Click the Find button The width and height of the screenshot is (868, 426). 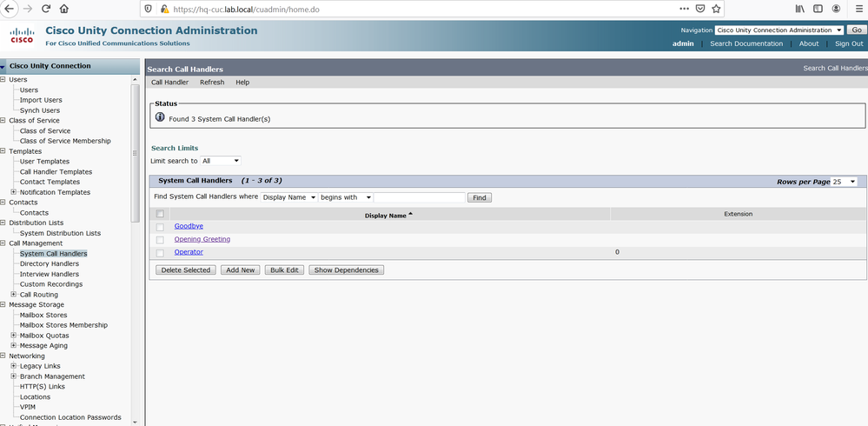point(480,197)
